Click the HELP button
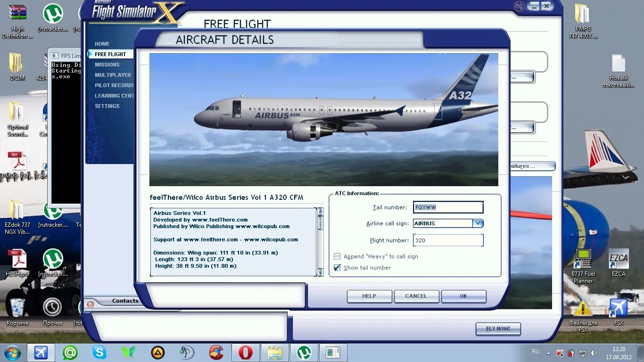644x362 pixels. point(369,296)
